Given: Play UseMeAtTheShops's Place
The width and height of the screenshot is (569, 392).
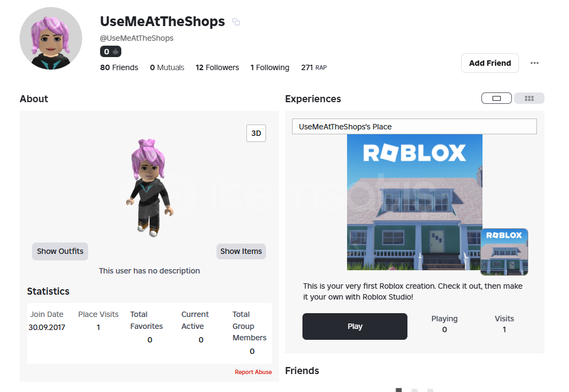Looking at the screenshot, I should 355,326.
